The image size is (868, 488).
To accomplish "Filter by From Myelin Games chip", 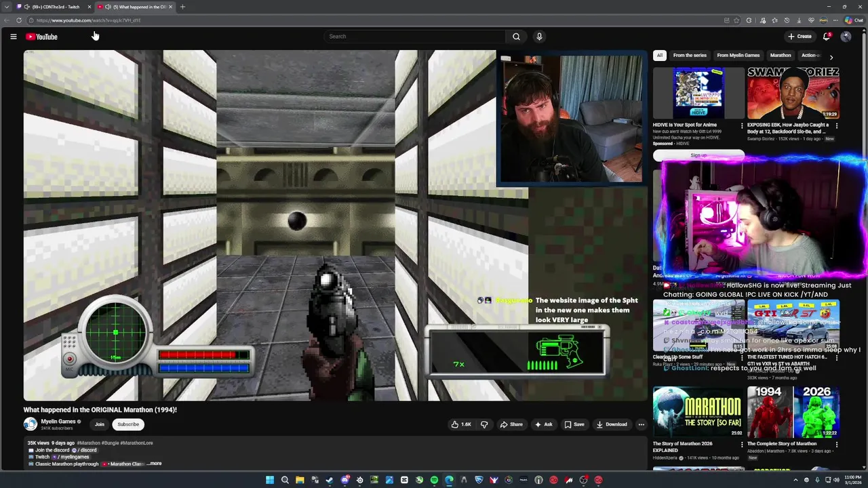I will tap(738, 56).
